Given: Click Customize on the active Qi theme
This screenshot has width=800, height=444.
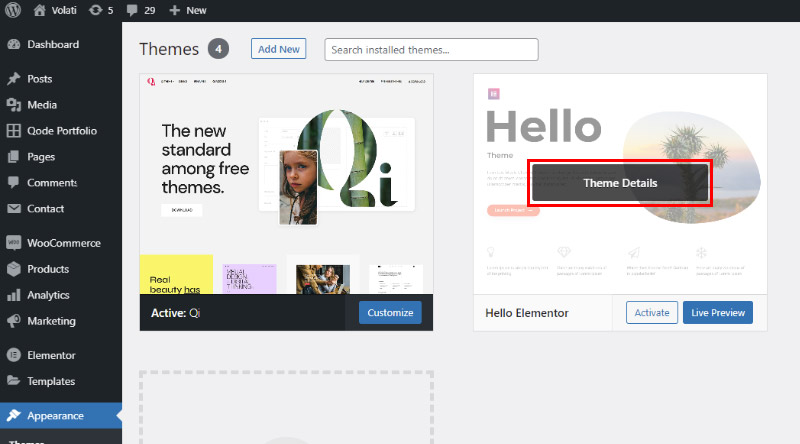Looking at the screenshot, I should (x=390, y=312).
